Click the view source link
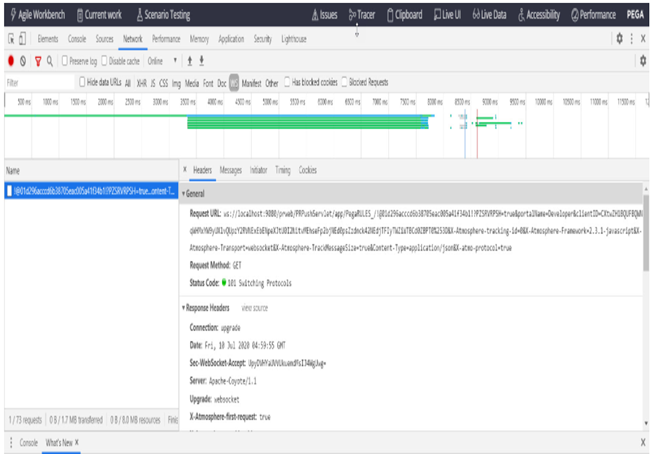This screenshot has height=454, width=650. pyautogui.click(x=255, y=308)
